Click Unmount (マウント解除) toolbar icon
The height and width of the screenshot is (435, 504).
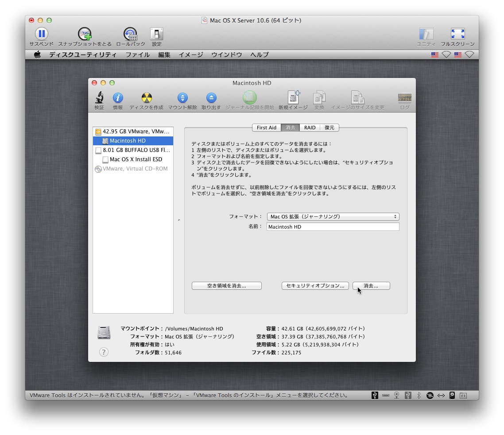coord(182,98)
